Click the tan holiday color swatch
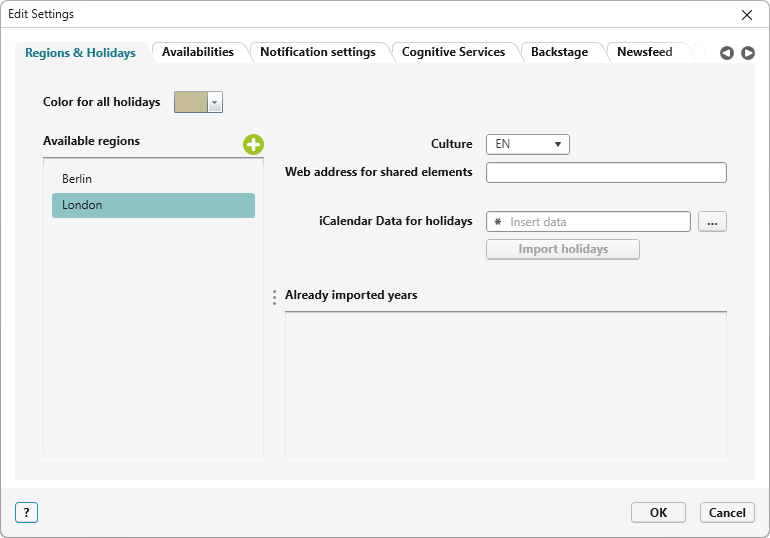 tap(191, 102)
